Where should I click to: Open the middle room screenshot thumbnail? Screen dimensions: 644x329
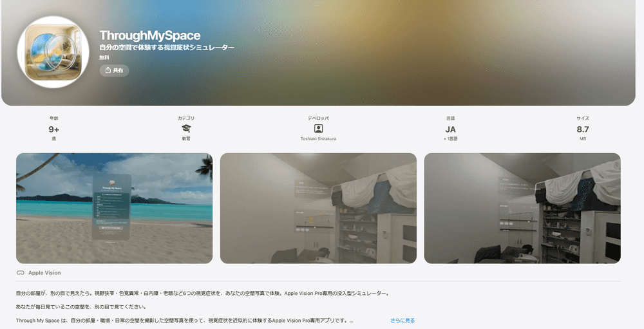coord(318,208)
